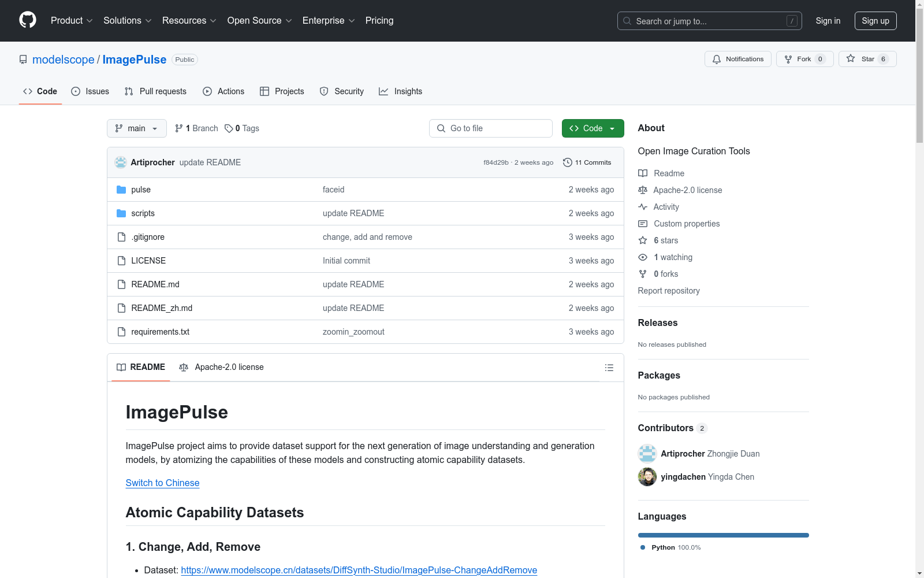Expand the Enterprise menu
This screenshot has width=924, height=578.
(x=329, y=20)
